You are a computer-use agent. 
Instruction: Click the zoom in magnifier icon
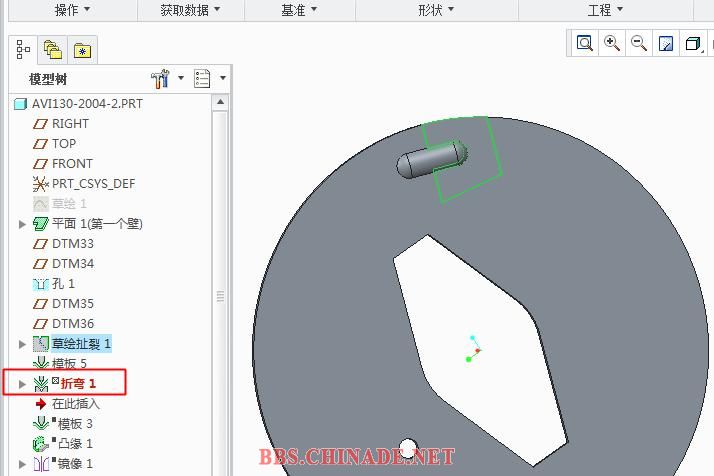tap(612, 44)
